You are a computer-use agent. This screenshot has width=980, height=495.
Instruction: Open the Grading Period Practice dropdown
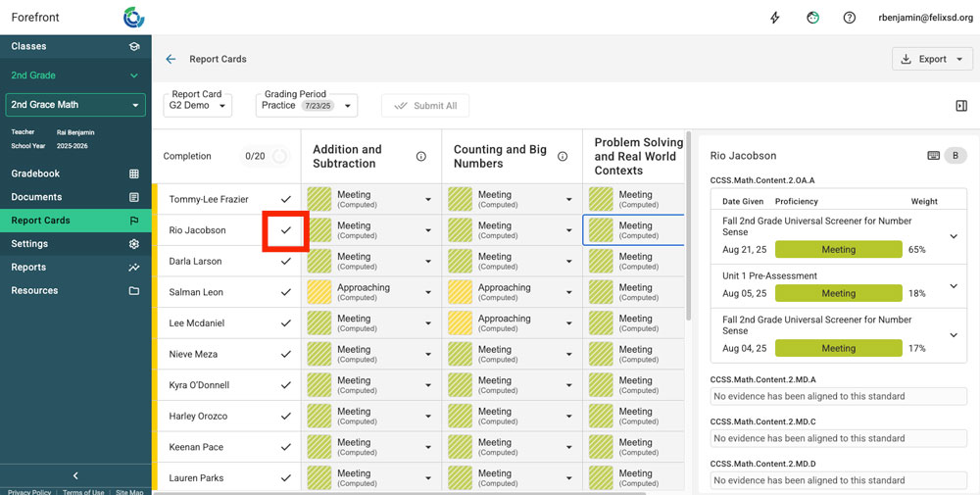[306, 105]
